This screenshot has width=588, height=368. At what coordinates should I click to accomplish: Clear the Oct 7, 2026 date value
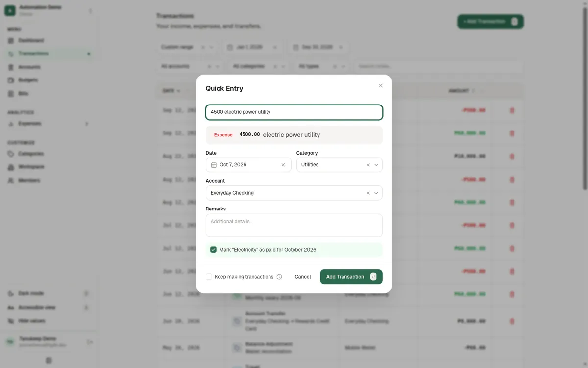[x=283, y=165]
